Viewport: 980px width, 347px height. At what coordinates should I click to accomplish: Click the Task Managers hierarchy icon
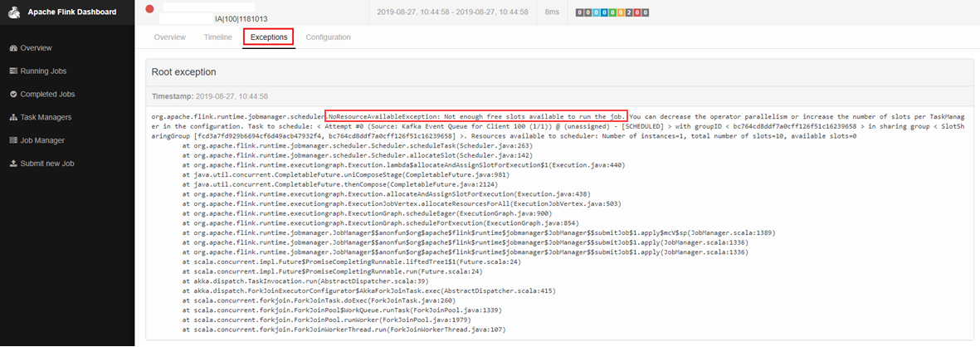click(14, 118)
